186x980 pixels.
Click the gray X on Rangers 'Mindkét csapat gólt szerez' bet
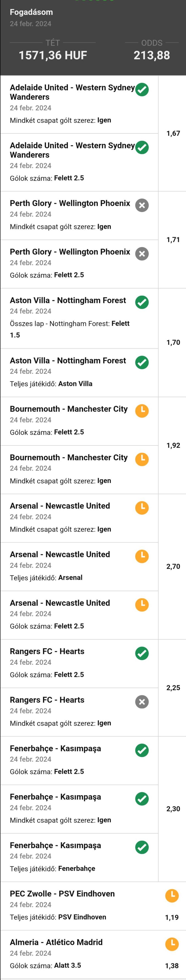142,702
